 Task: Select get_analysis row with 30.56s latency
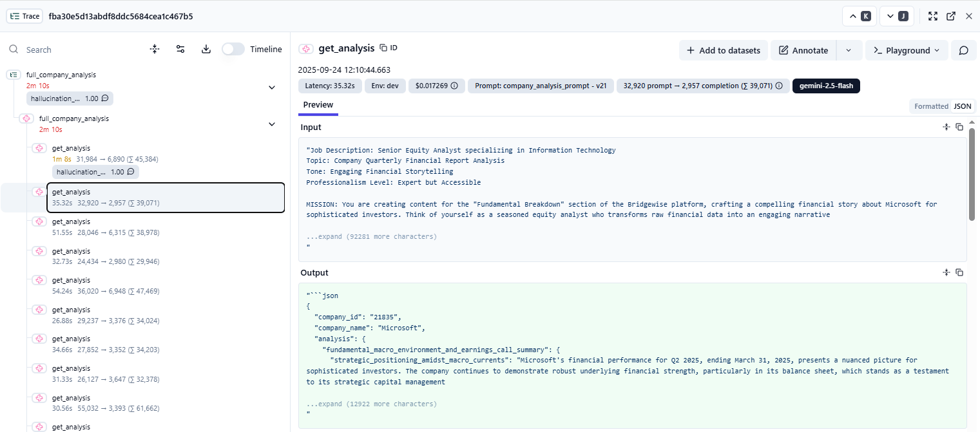pos(166,403)
